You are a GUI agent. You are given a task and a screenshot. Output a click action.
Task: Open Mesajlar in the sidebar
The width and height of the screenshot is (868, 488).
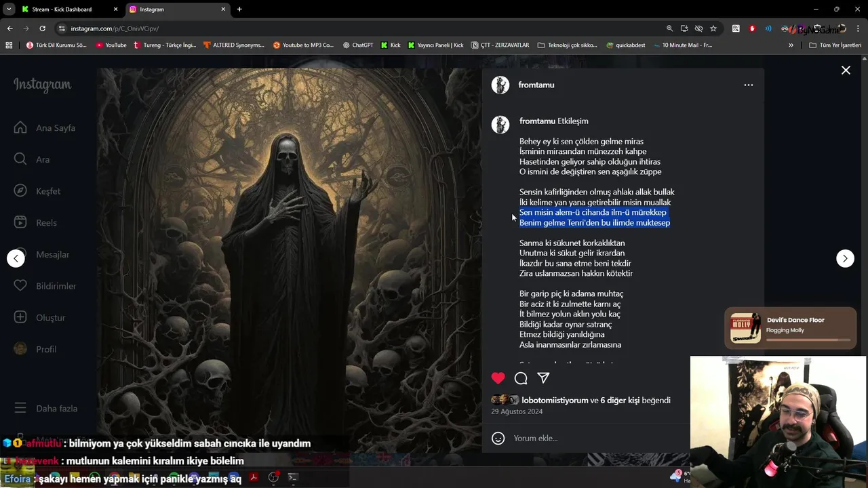(41, 254)
